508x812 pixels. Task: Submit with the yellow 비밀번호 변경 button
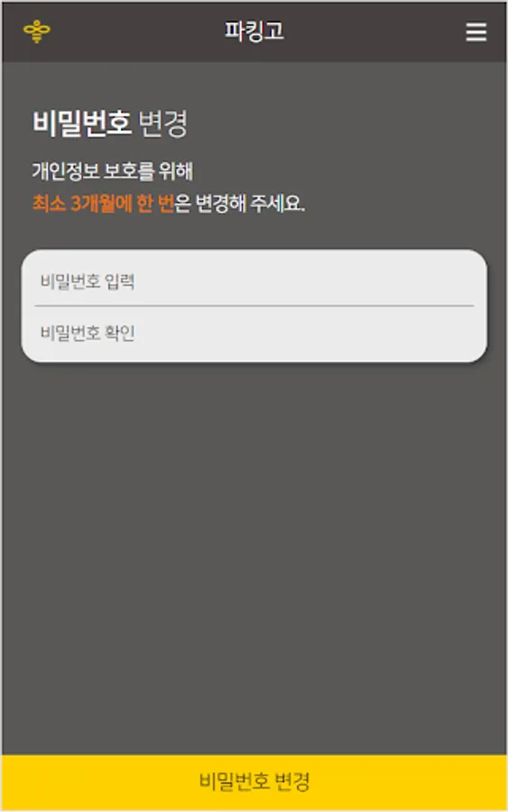[x=254, y=782]
